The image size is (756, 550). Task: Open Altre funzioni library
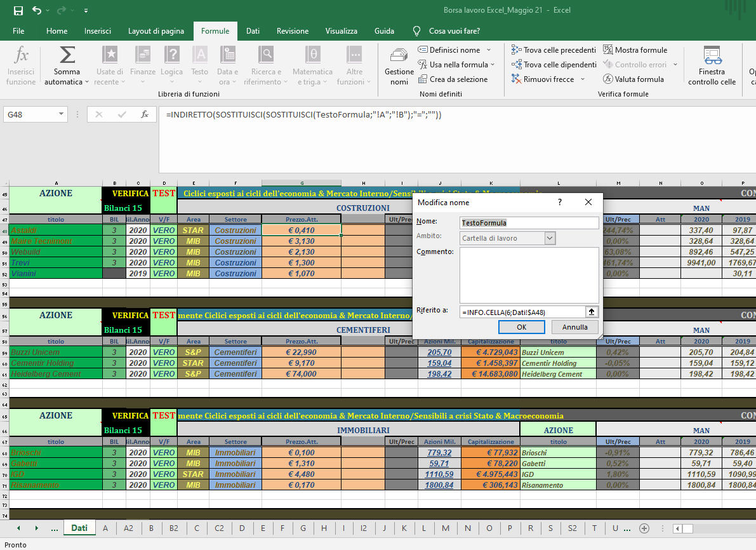(x=354, y=66)
